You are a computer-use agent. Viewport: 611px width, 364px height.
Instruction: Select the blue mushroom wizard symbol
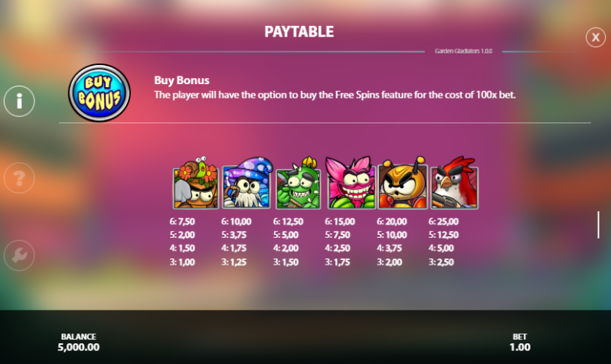247,183
